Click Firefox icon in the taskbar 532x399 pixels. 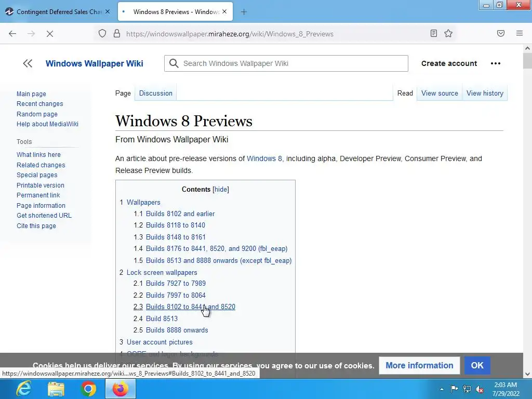pos(120,389)
